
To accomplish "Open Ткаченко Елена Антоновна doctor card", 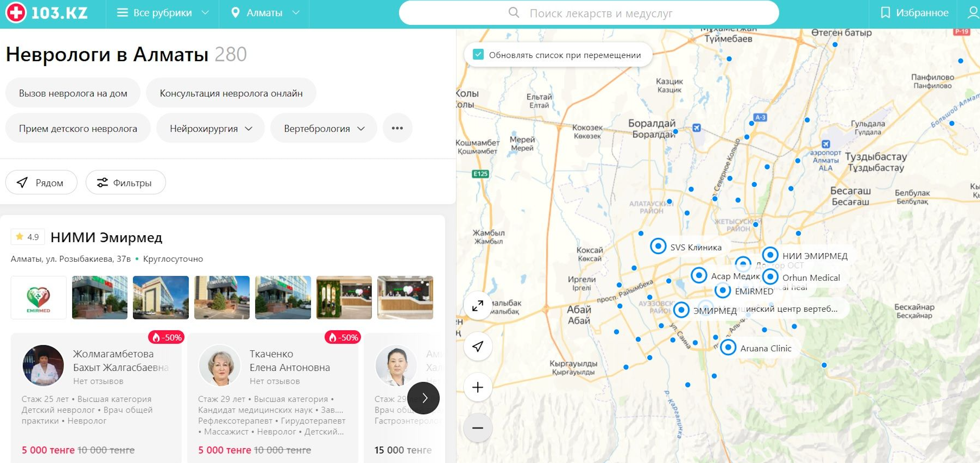I will click(273, 398).
